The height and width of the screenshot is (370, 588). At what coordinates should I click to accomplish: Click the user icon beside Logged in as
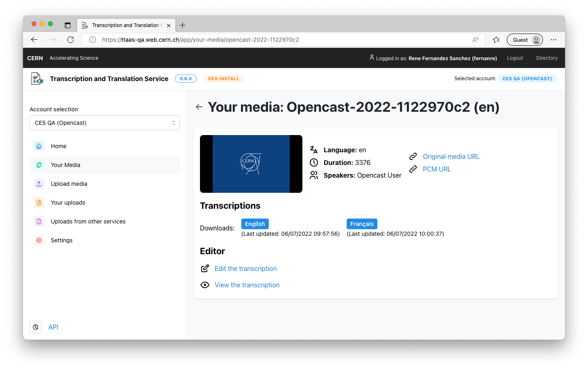click(372, 57)
